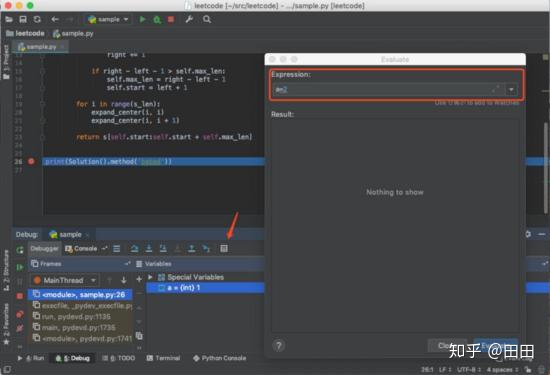Image resolution: width=550 pixels, height=375 pixels.
Task: Open the expression history dropdown arrow
Action: coord(511,90)
